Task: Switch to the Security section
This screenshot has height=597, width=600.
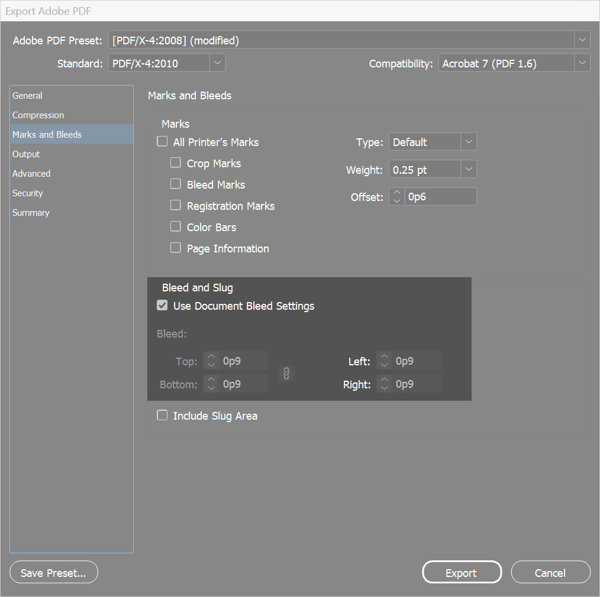Action: tap(72, 193)
